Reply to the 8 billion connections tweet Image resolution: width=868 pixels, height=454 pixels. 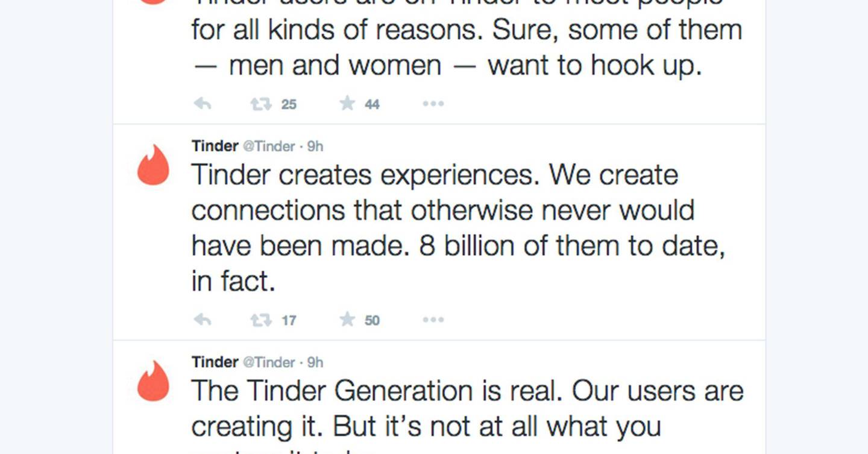point(202,320)
